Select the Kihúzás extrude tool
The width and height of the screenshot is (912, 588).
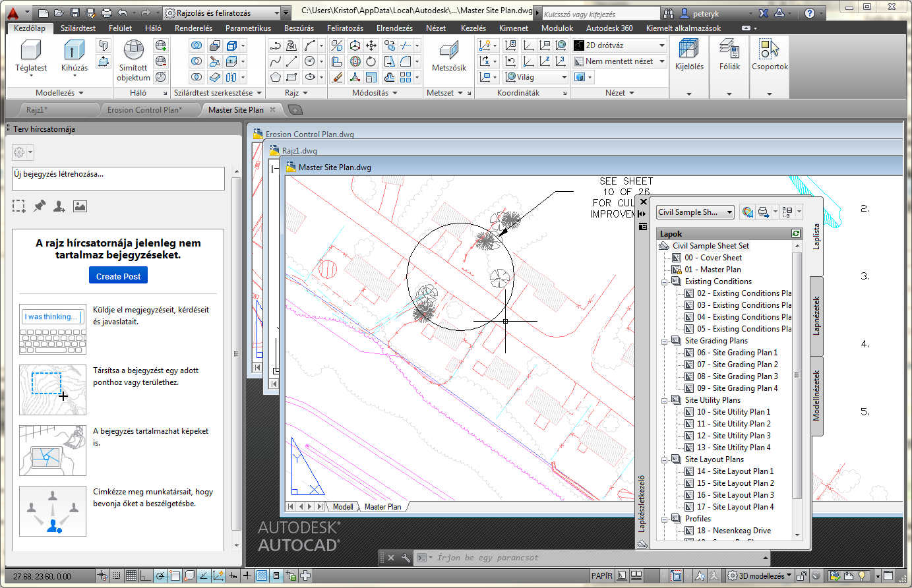tap(74, 56)
